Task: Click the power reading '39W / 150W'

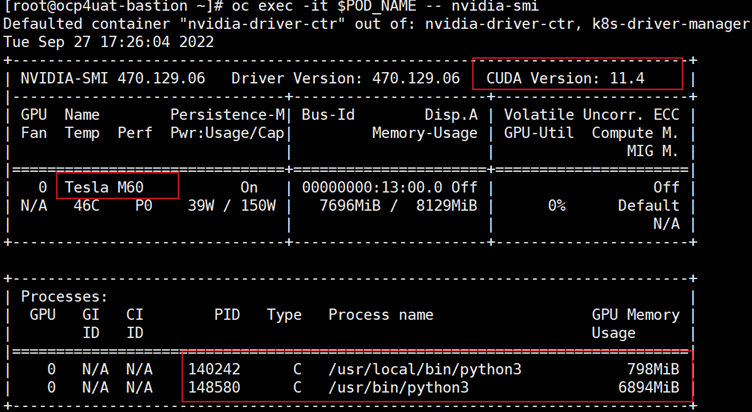Action: [x=232, y=206]
